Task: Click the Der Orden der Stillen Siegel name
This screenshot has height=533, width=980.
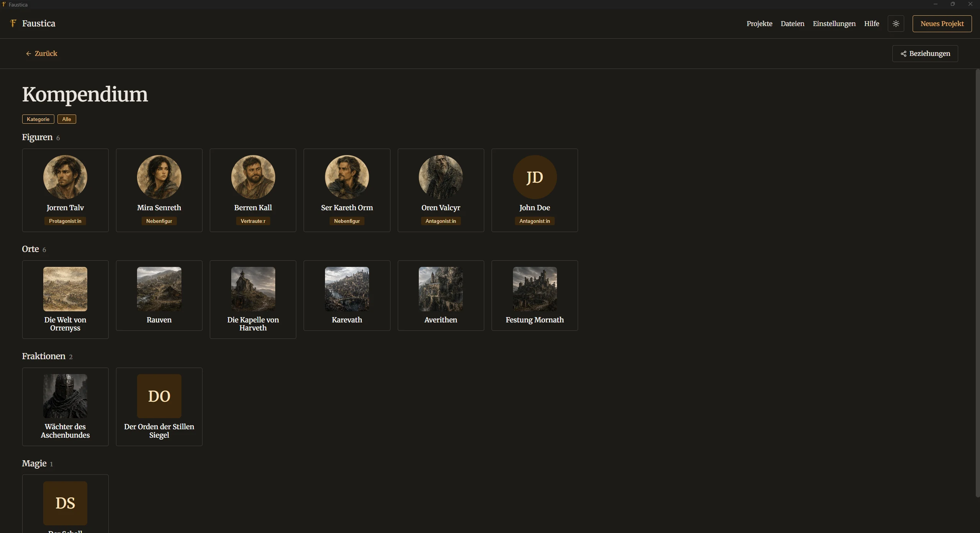Action: [x=159, y=431]
